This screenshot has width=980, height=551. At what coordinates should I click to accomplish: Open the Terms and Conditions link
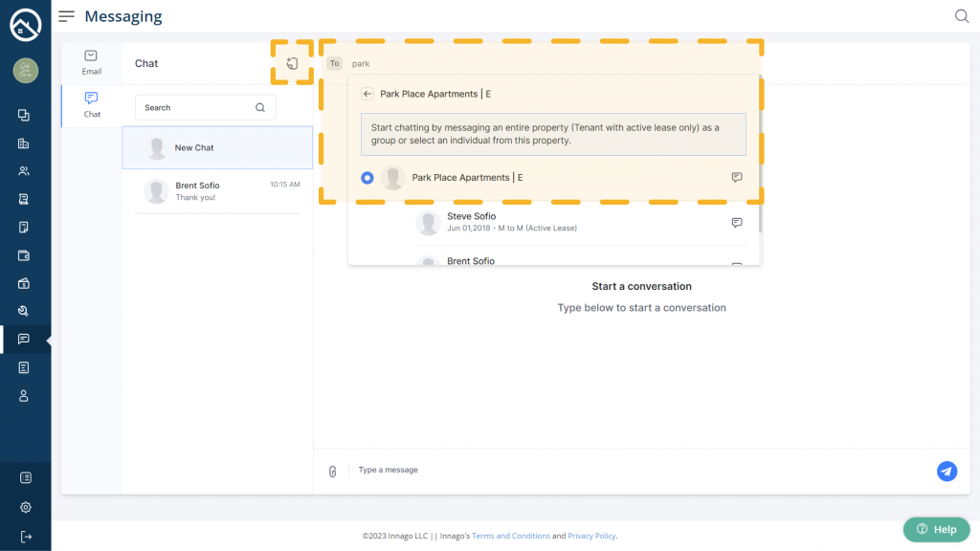point(510,536)
